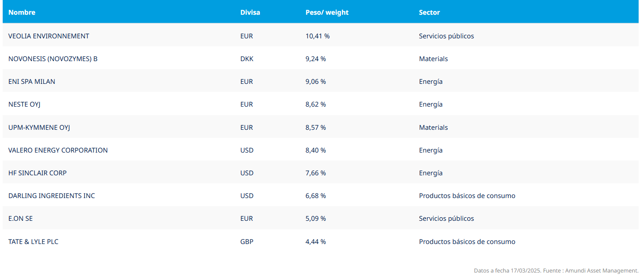Select the HF SINCLAIR CORP row
644x277 pixels.
pos(37,173)
